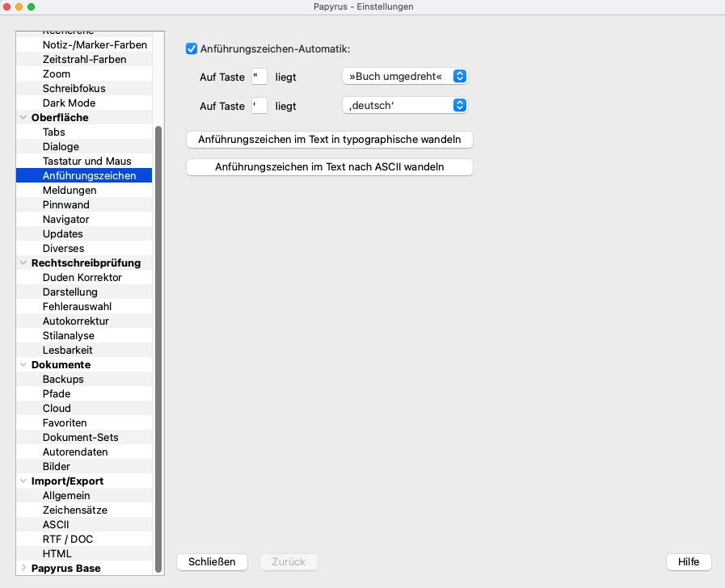The height and width of the screenshot is (588, 725).
Task: Open Pinnwand settings
Action: point(84,204)
